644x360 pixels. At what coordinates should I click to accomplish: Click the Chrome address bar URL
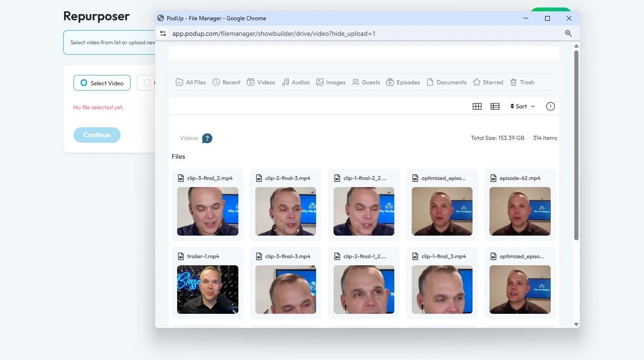click(274, 33)
